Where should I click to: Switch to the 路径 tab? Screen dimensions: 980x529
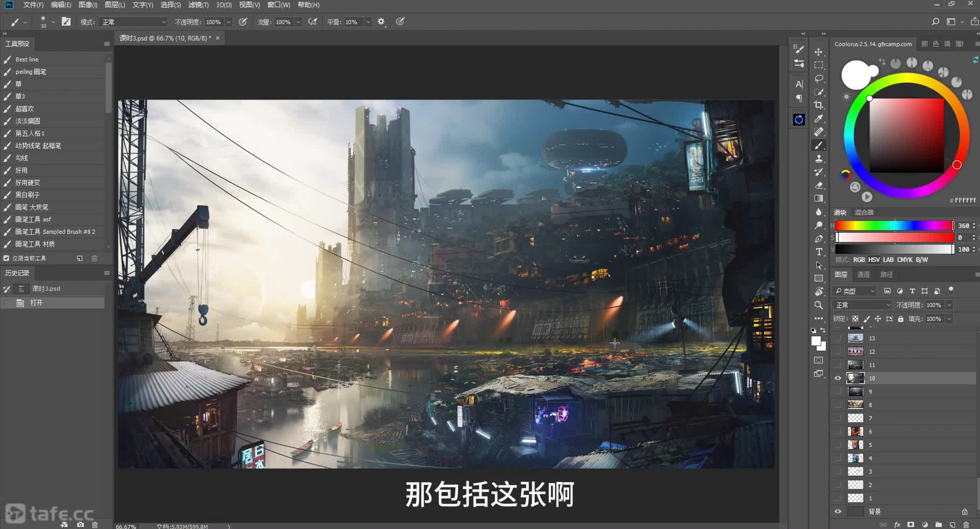click(x=886, y=274)
